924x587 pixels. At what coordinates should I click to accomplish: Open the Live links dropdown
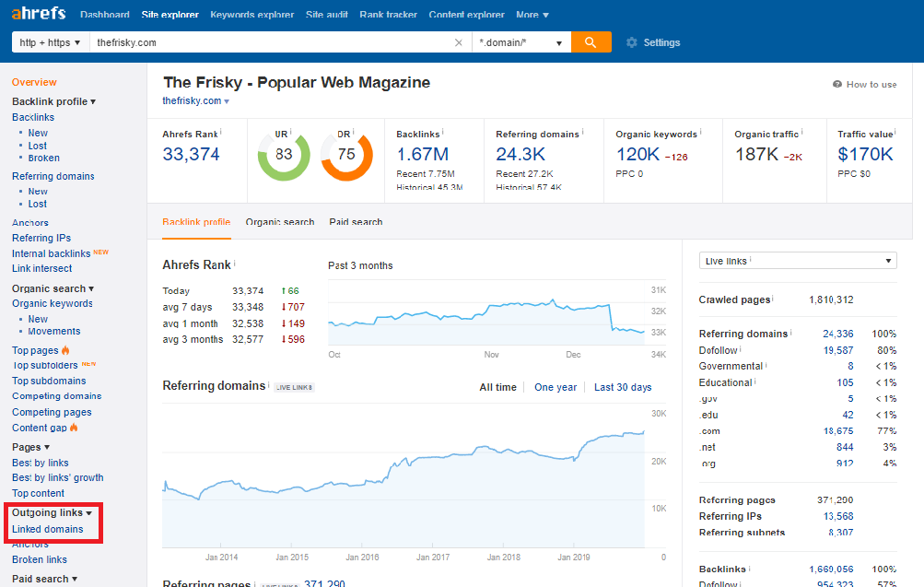coord(798,261)
